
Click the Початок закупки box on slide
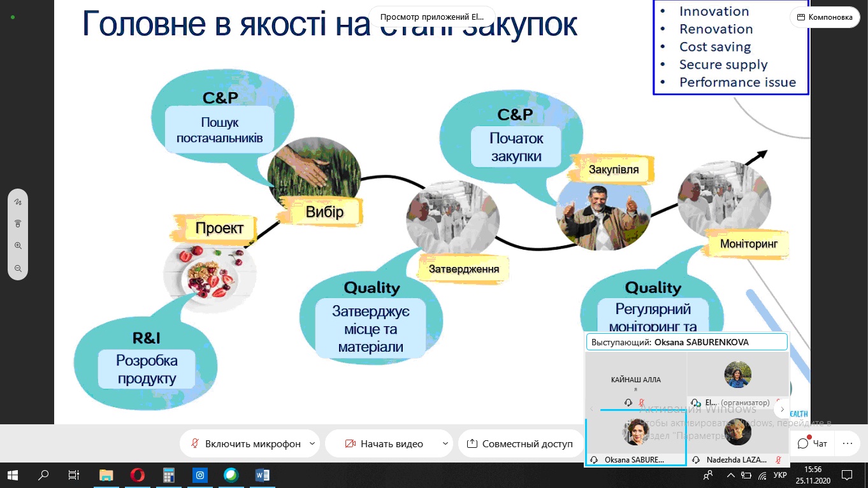tap(516, 147)
